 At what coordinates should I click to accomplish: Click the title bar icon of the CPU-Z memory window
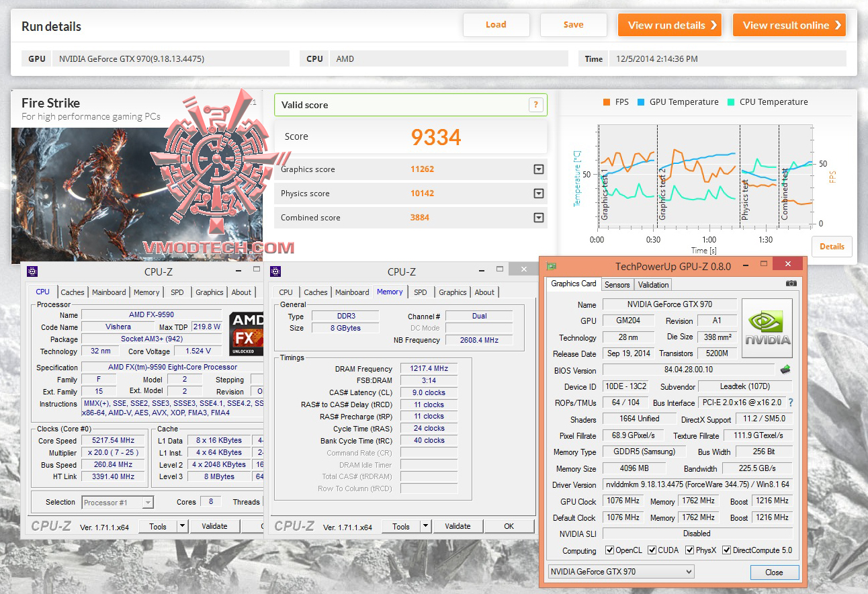tap(275, 271)
